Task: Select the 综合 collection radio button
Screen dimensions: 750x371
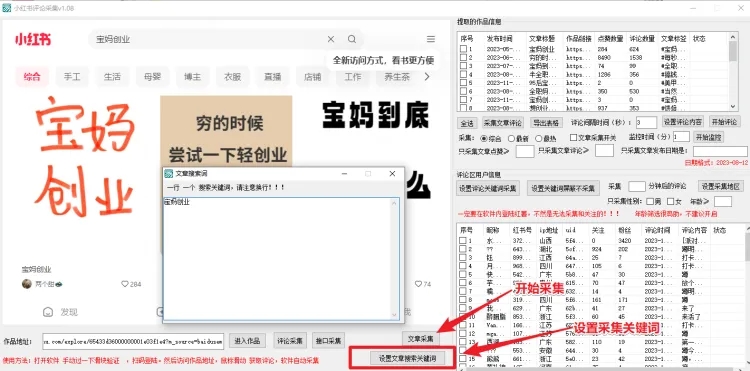Action: tap(484, 138)
